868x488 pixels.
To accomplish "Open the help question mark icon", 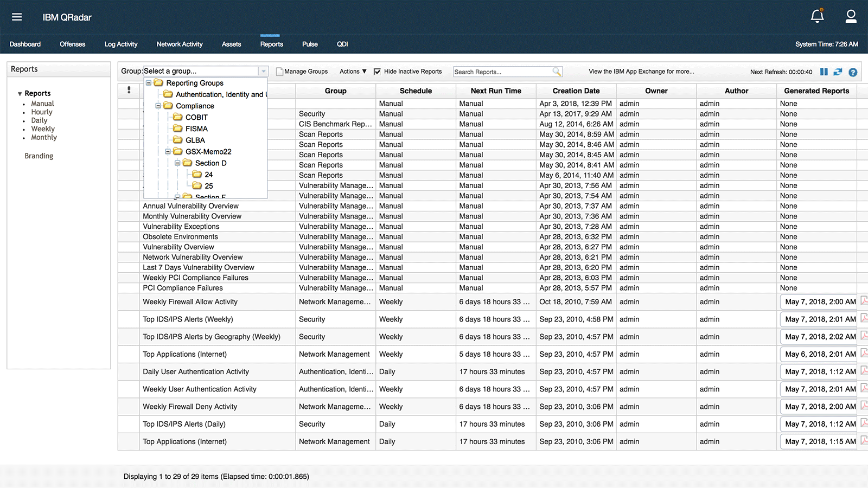I will coord(853,72).
